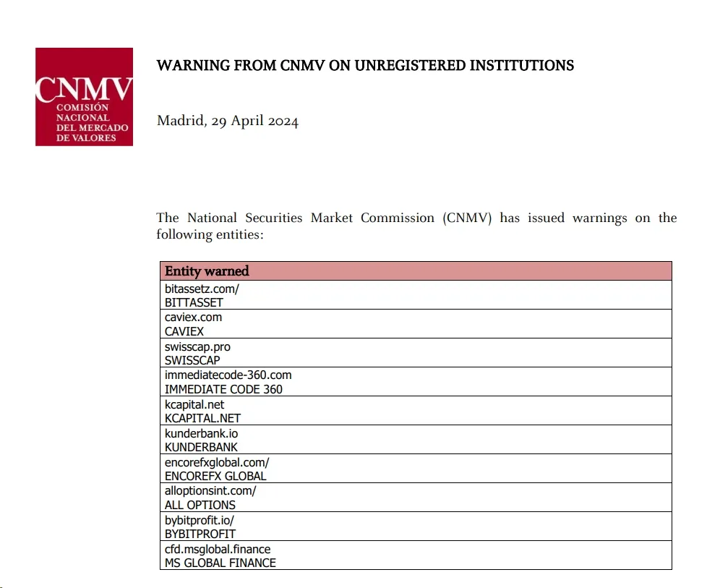Click the 'alloptionsint.com/' entry
The height and width of the screenshot is (588, 707).
click(x=210, y=491)
